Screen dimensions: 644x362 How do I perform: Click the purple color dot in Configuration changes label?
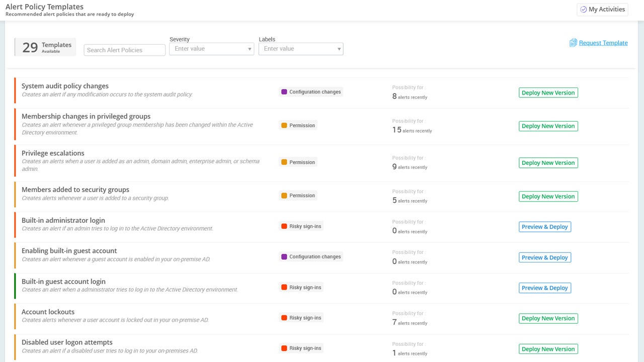285,92
